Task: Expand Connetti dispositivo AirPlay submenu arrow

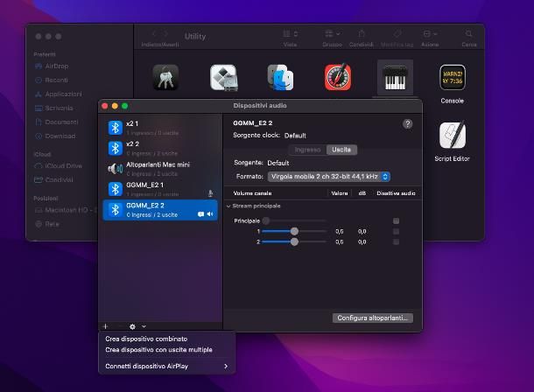Action: tap(226, 366)
